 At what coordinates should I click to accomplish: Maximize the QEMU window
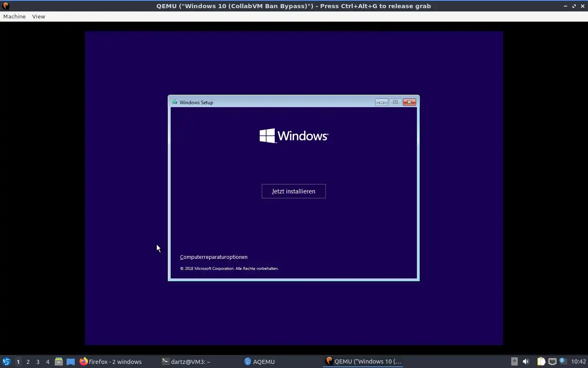pos(574,6)
